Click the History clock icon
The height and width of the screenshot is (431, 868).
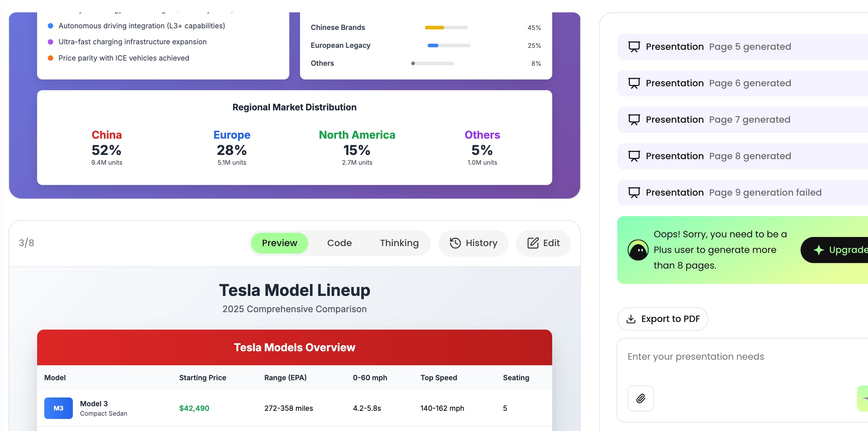pos(455,243)
